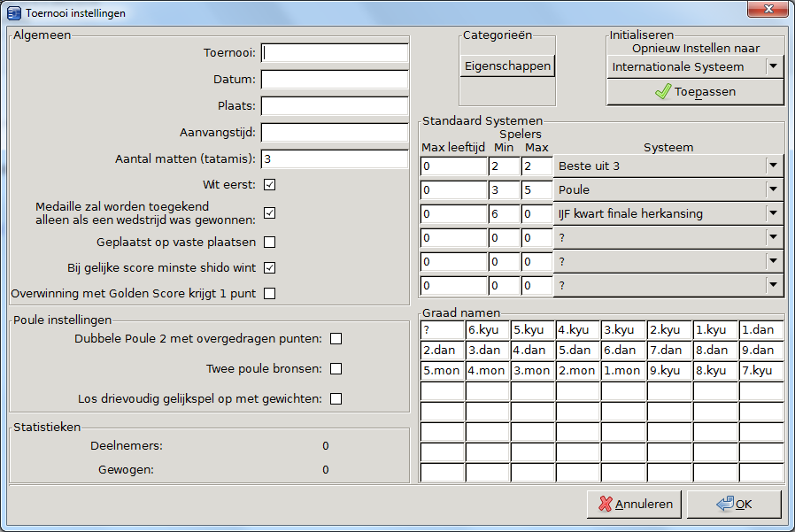This screenshot has width=795, height=532.
Task: Click into the Toernooi name field
Action: 334,53
